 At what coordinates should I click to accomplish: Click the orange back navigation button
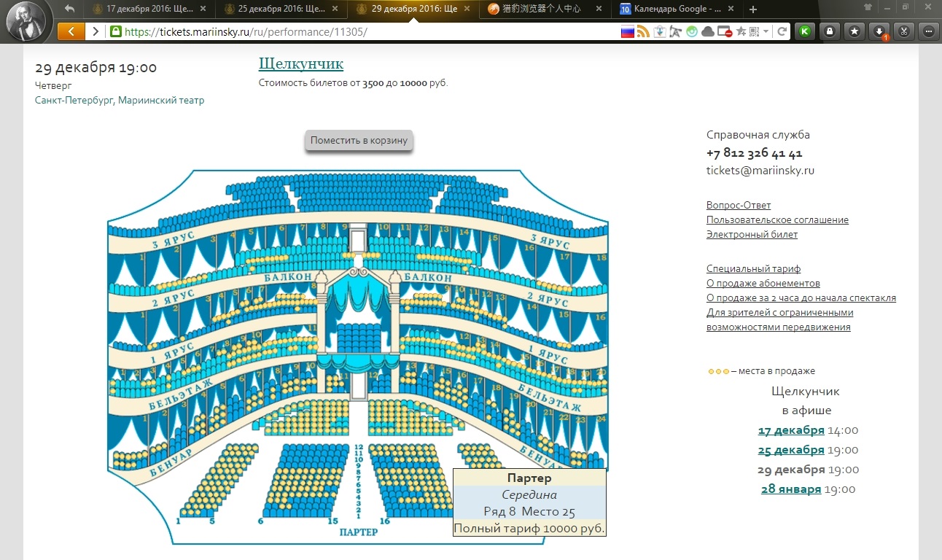tap(71, 31)
